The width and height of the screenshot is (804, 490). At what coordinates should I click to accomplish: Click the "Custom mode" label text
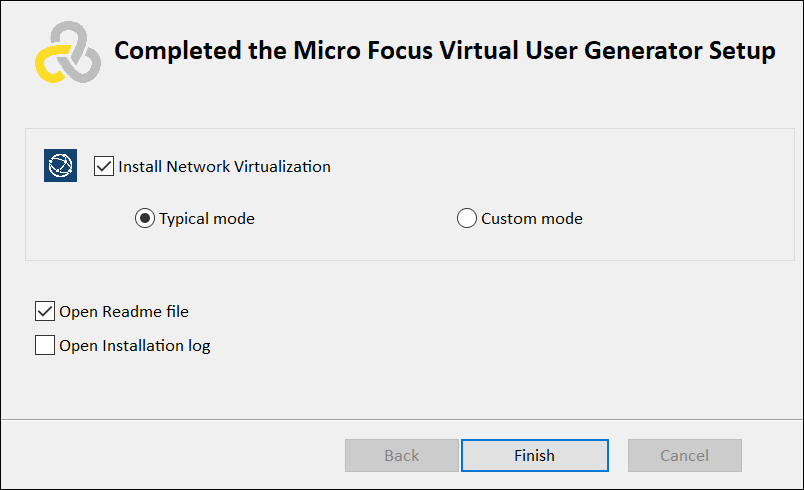click(x=531, y=218)
